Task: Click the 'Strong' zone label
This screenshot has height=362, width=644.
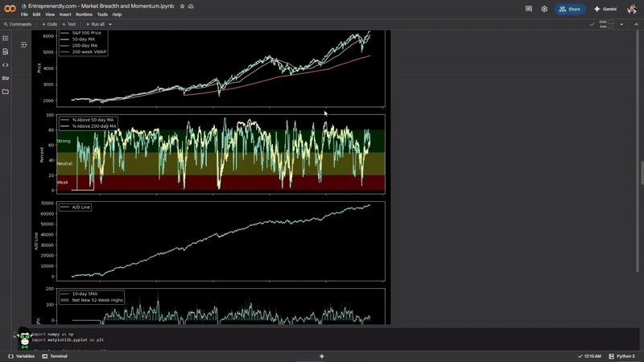Action: pyautogui.click(x=64, y=142)
